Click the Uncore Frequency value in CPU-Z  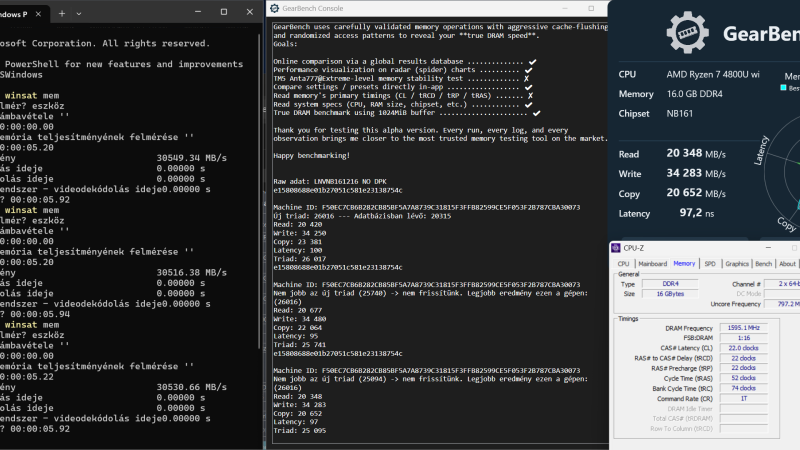(782, 304)
